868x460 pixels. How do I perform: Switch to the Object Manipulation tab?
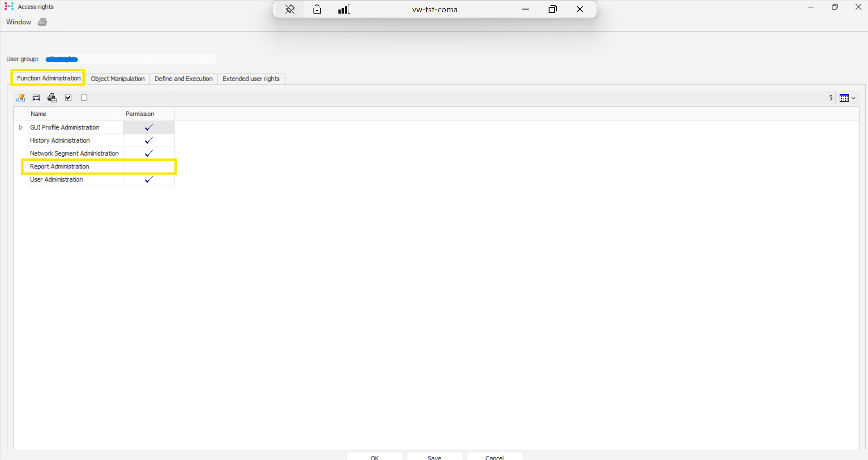[x=118, y=79]
